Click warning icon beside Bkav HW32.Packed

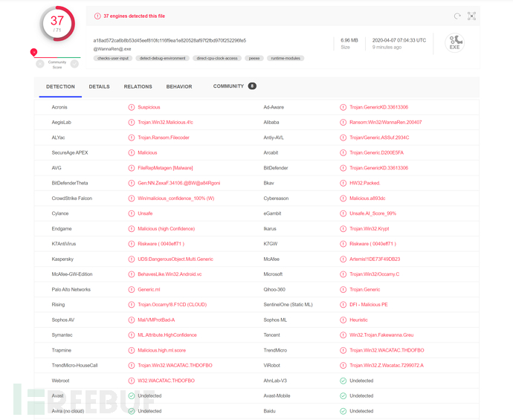tap(343, 183)
